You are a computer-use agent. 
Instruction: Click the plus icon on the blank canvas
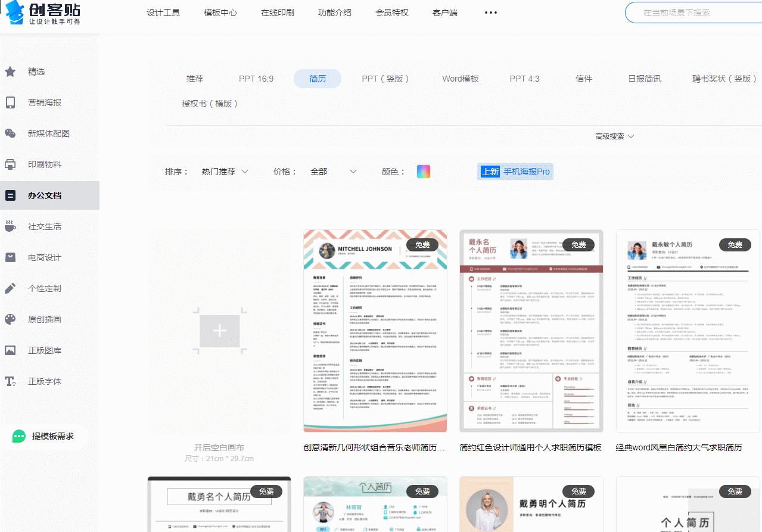219,331
